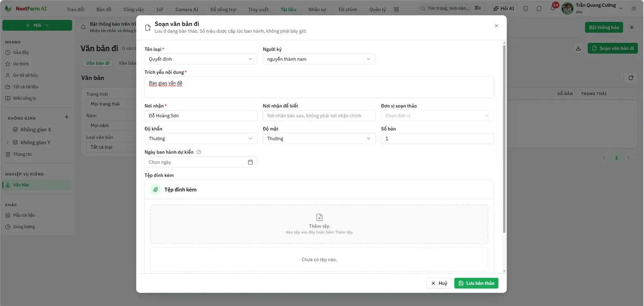Expand the không gian Y tree item
The image size is (644, 306).
8,142
